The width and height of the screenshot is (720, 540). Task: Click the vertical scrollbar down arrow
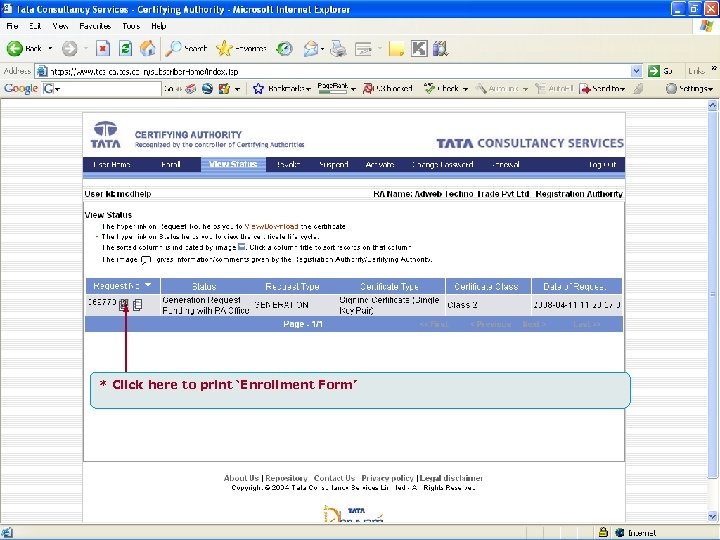click(x=713, y=516)
